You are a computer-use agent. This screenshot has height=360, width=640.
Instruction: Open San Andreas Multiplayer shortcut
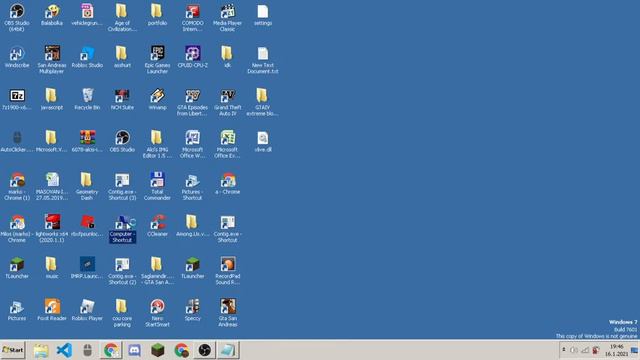click(x=52, y=60)
